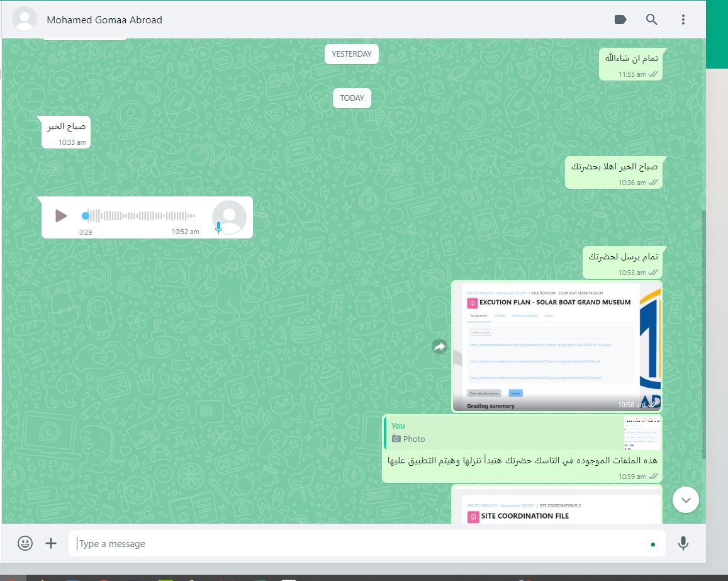Viewport: 728px width, 581px height.
Task: Click the 11:55 am message timestamp
Action: (x=632, y=74)
